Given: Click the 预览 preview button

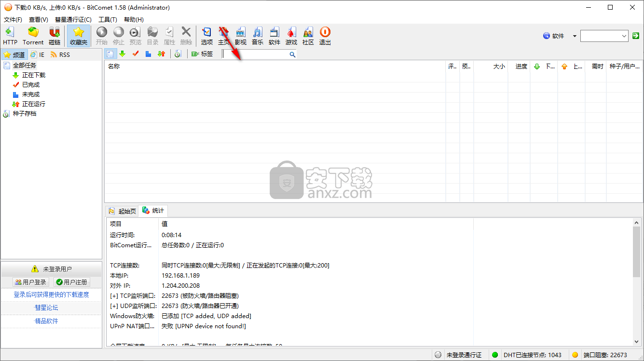Looking at the screenshot, I should (136, 36).
